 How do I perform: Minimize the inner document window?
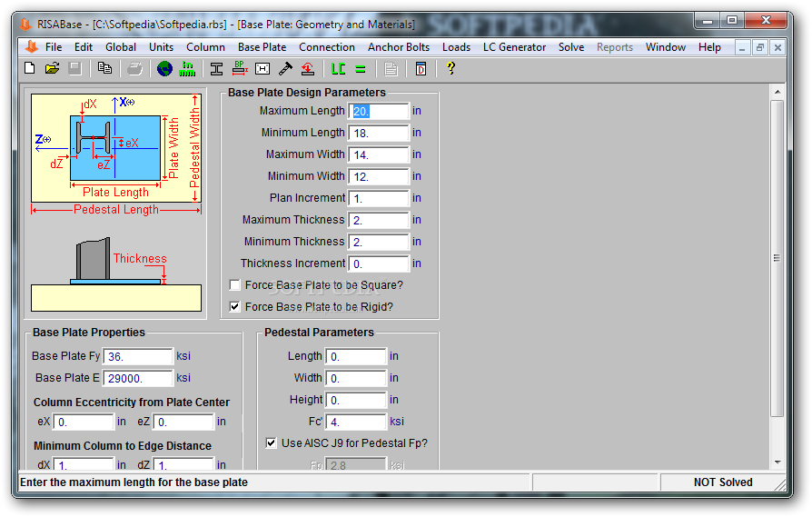click(x=742, y=47)
